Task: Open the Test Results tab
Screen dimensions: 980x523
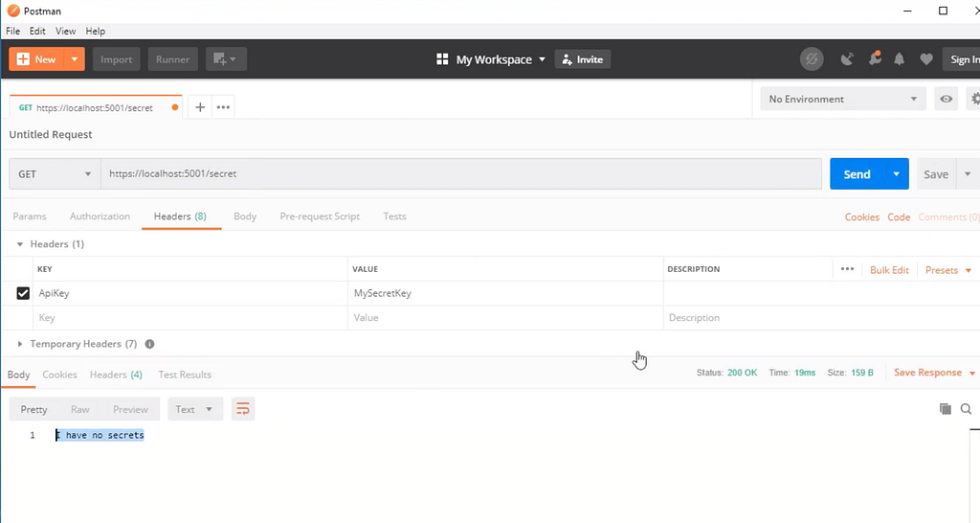Action: 185,375
